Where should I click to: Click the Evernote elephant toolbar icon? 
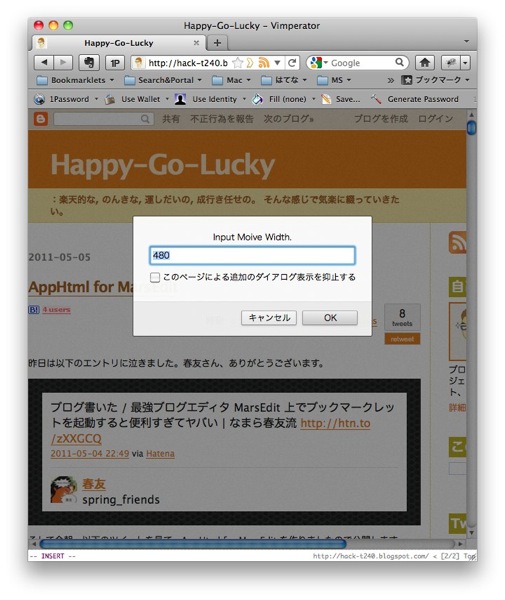click(89, 62)
